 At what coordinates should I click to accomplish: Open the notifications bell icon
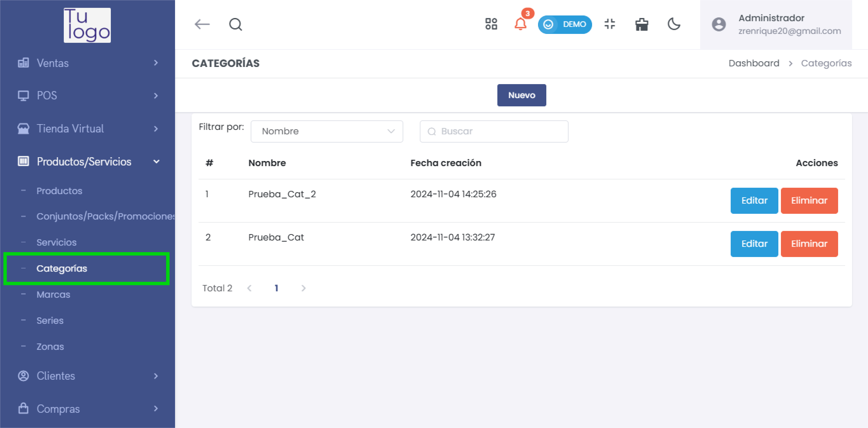(x=520, y=24)
